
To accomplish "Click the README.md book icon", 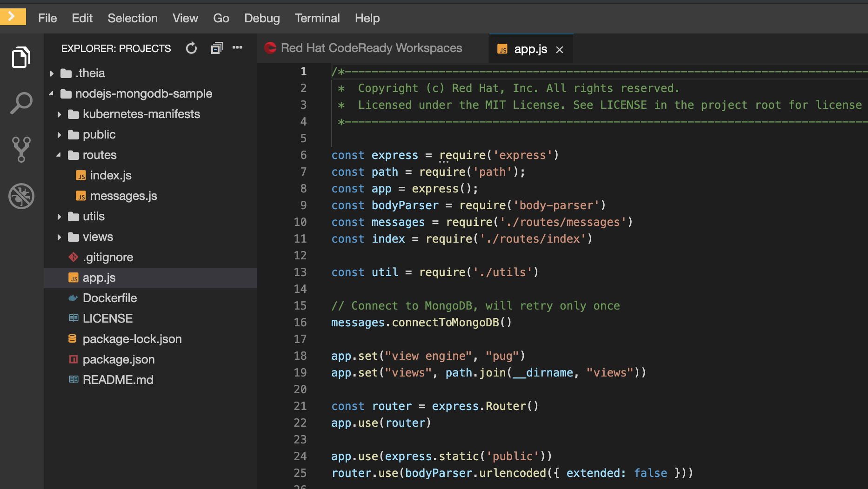I will 73,380.
